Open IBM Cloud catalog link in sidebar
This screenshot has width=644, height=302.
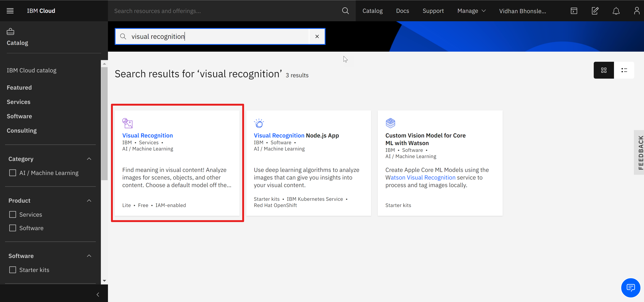coord(32,70)
